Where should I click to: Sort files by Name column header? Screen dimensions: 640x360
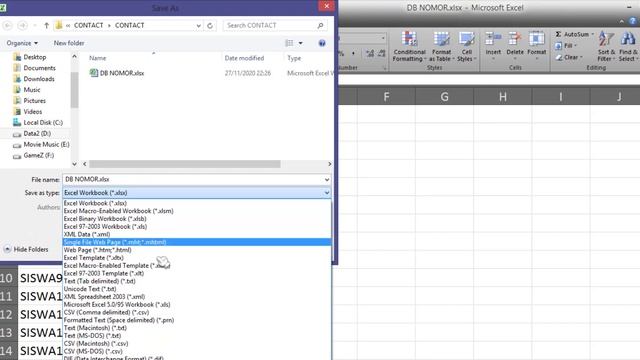click(x=98, y=58)
